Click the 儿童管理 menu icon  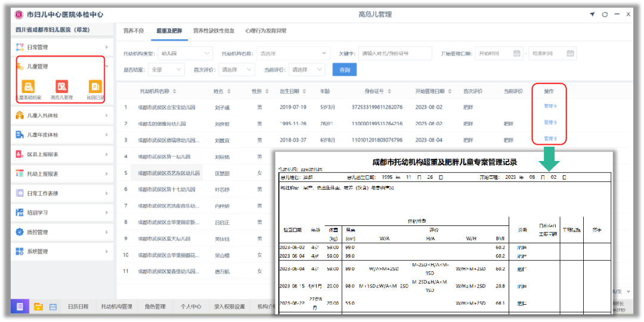click(19, 66)
